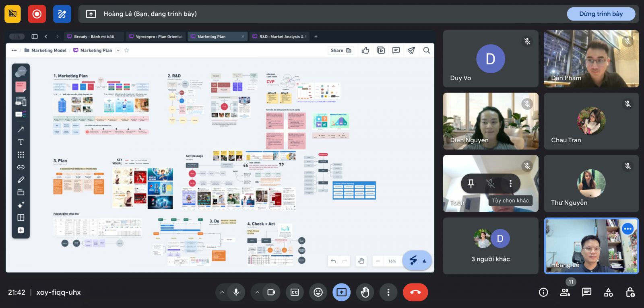Search the board with the magnifier icon
Screen dimensions: 644x308
click(x=427, y=50)
